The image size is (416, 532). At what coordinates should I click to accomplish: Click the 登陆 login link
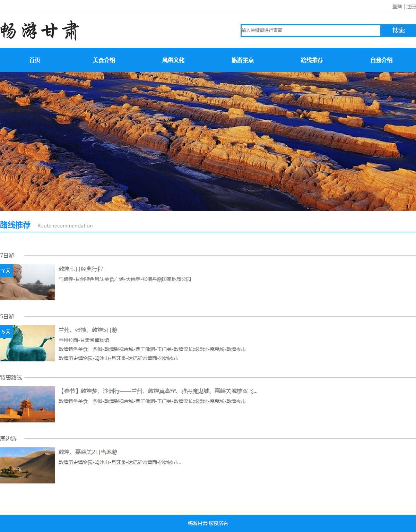397,7
